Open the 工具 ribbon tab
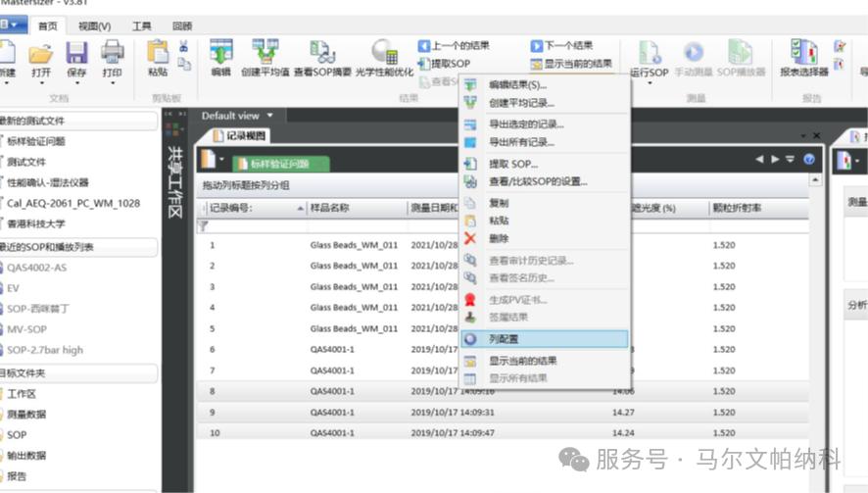The height and width of the screenshot is (493, 868). (142, 26)
